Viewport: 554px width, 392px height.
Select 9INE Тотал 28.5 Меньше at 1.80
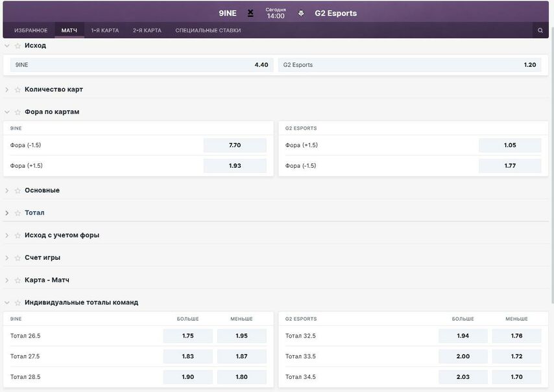[x=242, y=377]
